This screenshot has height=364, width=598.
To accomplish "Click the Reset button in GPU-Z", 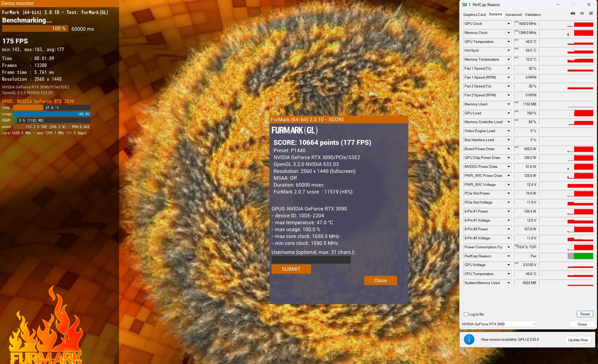I will 585,314.
